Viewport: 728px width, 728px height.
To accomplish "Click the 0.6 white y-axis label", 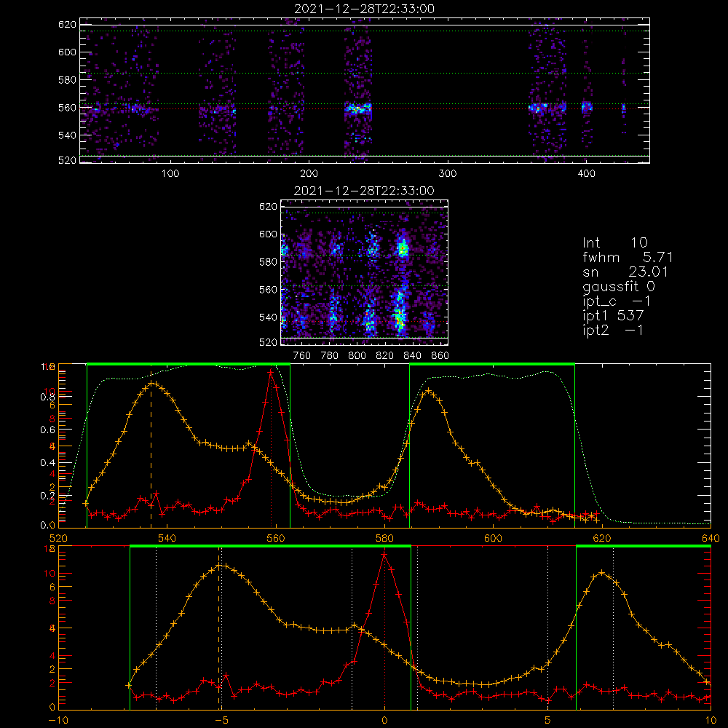I will click(47, 430).
